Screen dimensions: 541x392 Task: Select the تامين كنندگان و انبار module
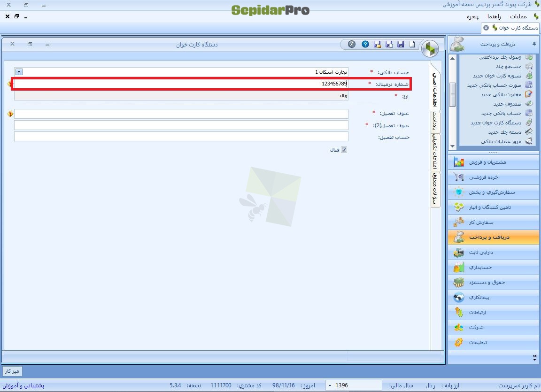[x=494, y=207]
